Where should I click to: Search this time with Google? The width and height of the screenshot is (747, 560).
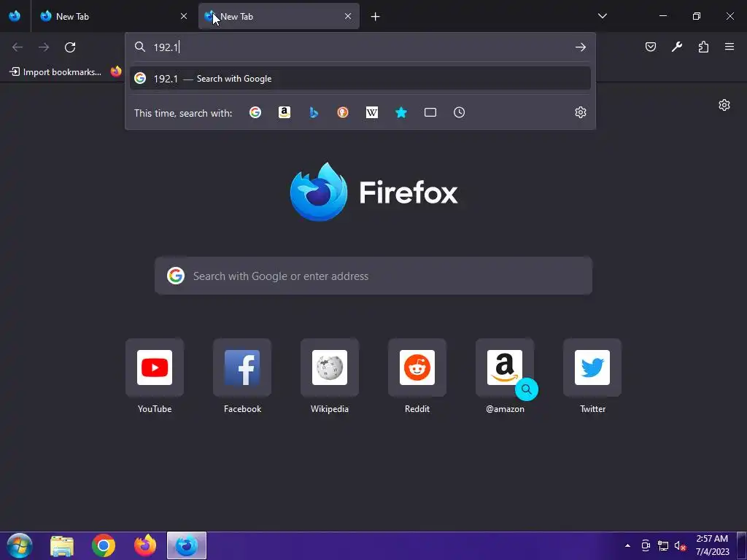[x=255, y=112]
